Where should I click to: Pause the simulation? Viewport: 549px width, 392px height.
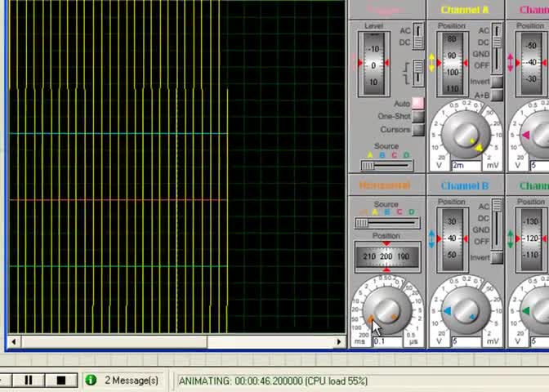point(29,380)
